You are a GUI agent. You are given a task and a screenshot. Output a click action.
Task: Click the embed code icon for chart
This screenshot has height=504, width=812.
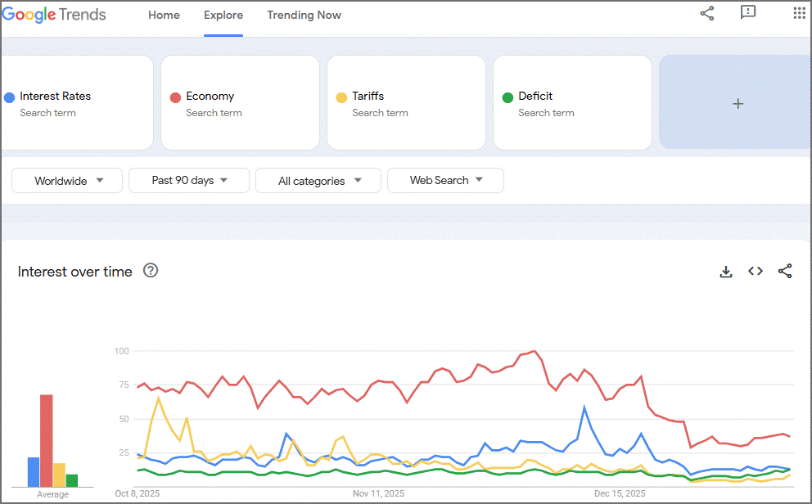coord(756,271)
